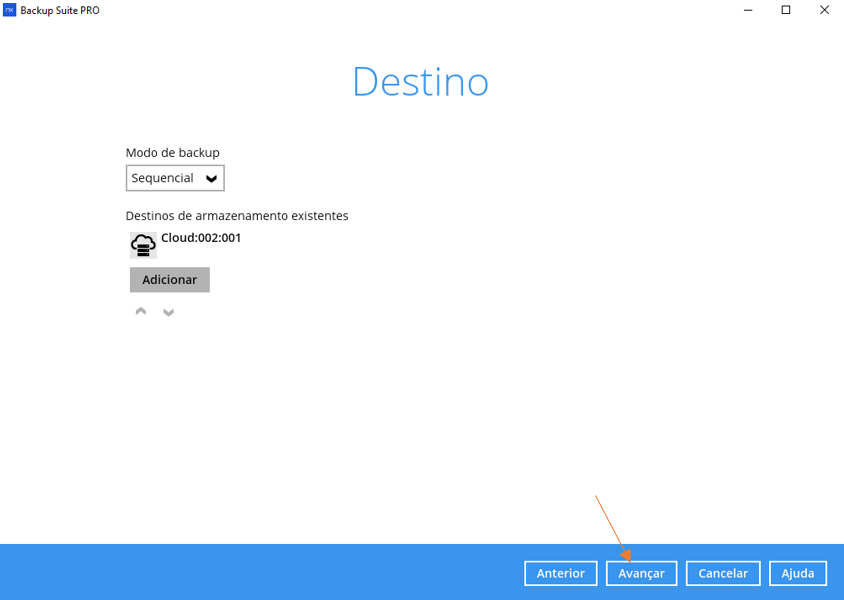Click the Modo de backup label
Image resolution: width=844 pixels, height=600 pixels.
(172, 153)
